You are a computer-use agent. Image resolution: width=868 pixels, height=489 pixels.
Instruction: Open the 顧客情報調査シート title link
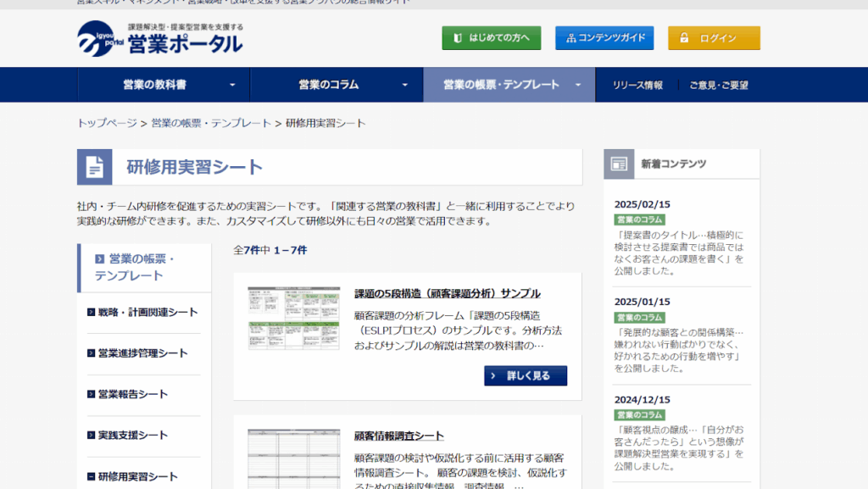click(x=398, y=436)
